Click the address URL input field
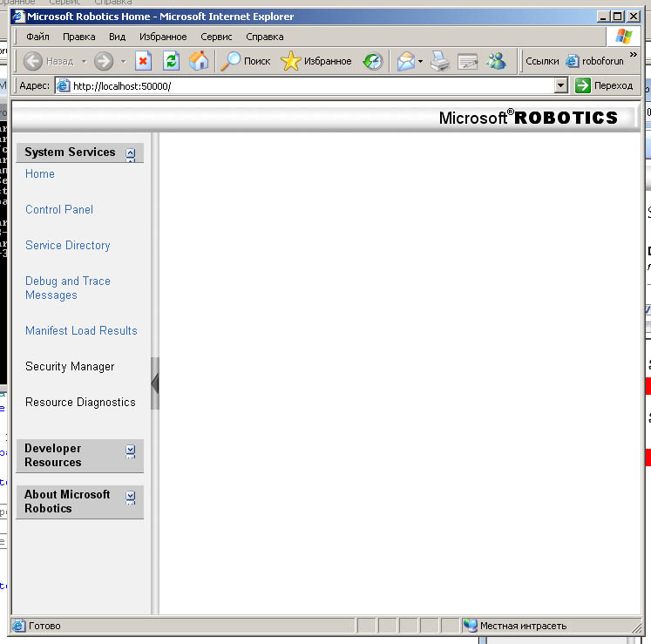The width and height of the screenshot is (651, 644). [x=313, y=86]
